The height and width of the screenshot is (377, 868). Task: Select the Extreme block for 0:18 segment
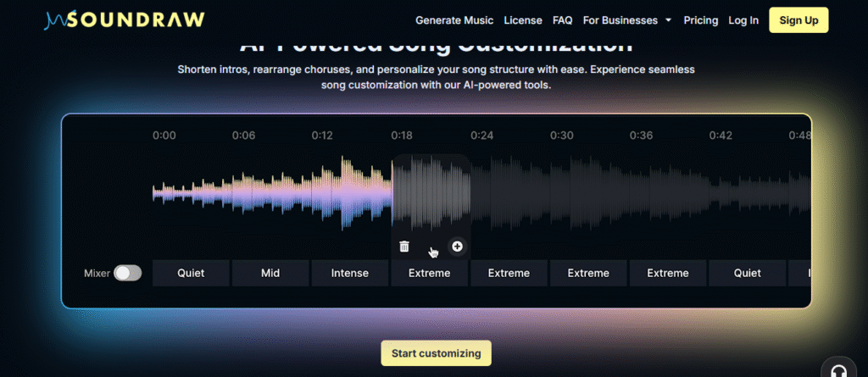click(430, 273)
